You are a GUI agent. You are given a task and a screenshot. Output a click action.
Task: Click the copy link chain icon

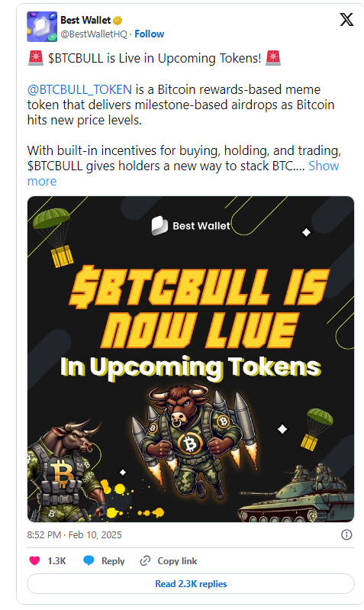pyautogui.click(x=145, y=560)
